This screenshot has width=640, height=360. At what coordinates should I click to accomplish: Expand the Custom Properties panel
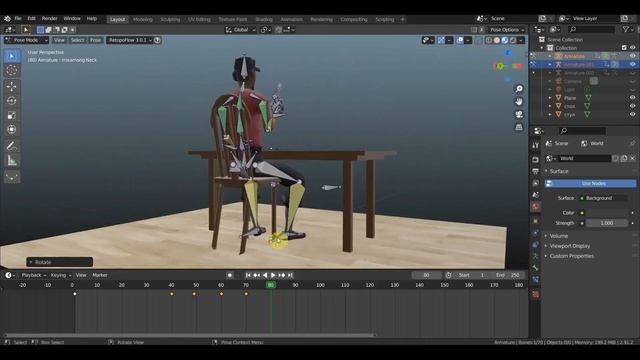point(571,256)
